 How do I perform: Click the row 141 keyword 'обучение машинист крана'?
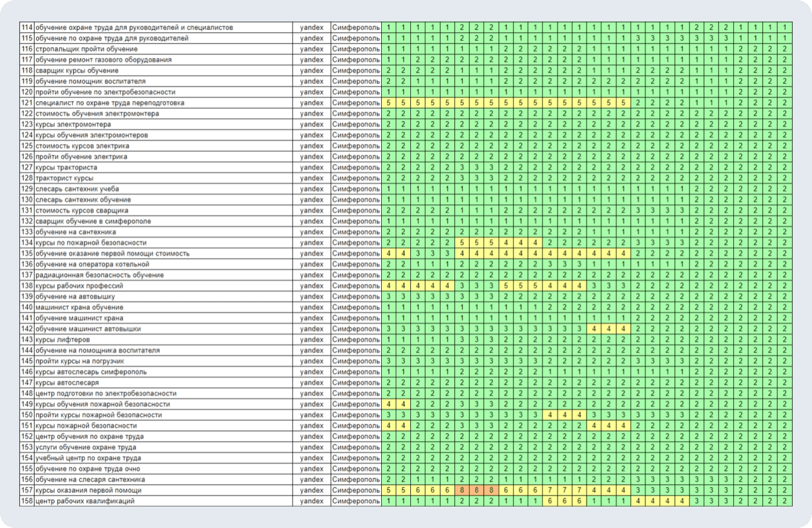pyautogui.click(x=163, y=318)
